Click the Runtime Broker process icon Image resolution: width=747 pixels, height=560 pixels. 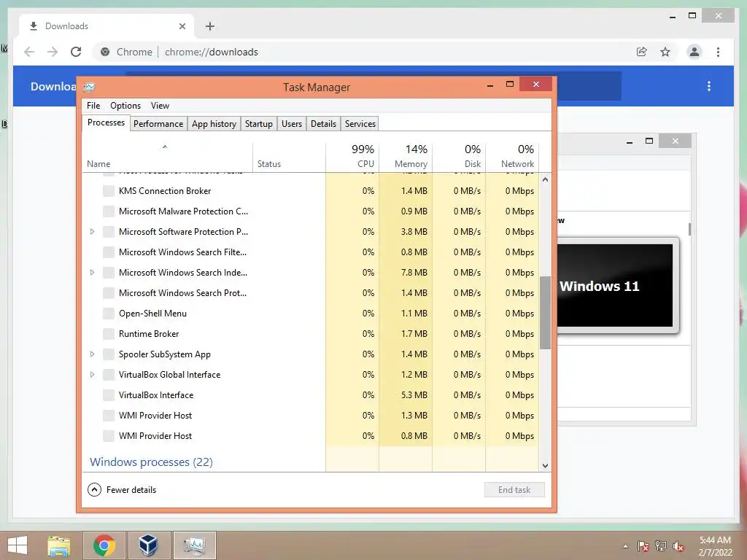pyautogui.click(x=109, y=334)
